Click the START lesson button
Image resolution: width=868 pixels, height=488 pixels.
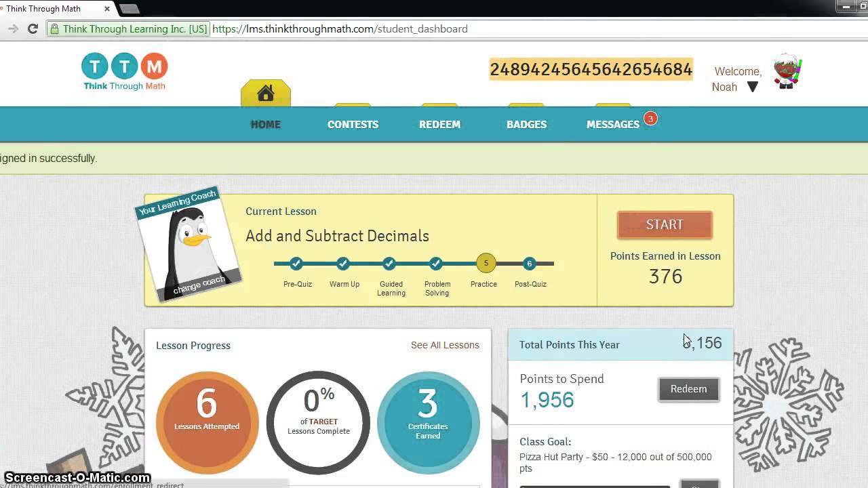tap(665, 225)
